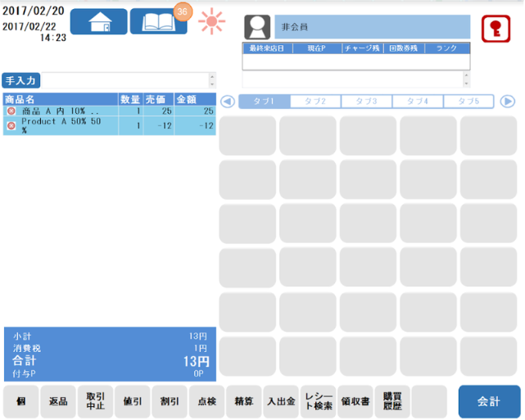Click the member avatar icon

[257, 27]
